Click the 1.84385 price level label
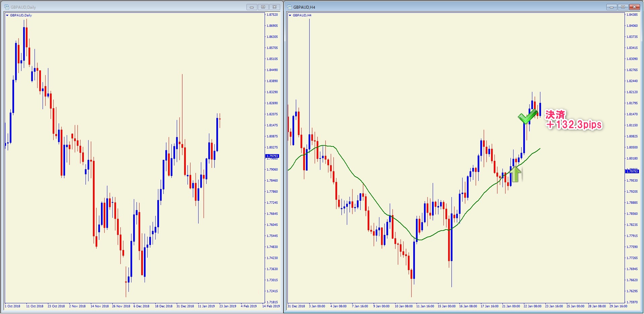 632,15
